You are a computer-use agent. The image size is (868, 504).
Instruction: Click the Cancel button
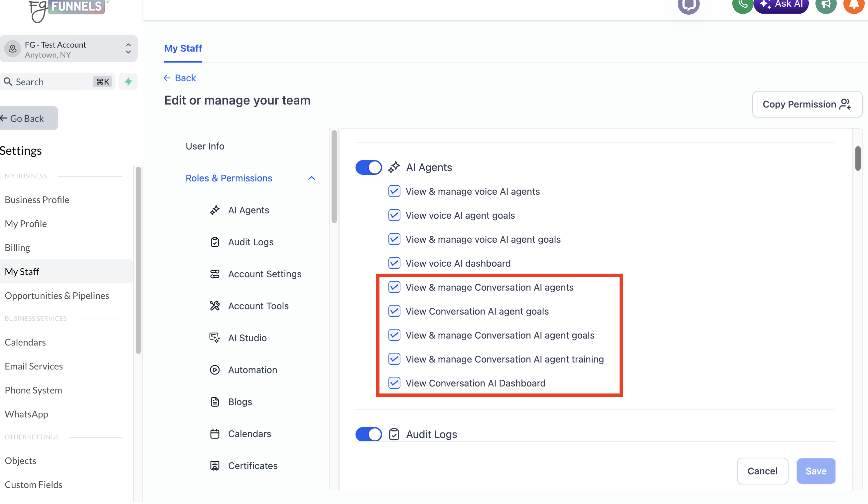(x=762, y=471)
